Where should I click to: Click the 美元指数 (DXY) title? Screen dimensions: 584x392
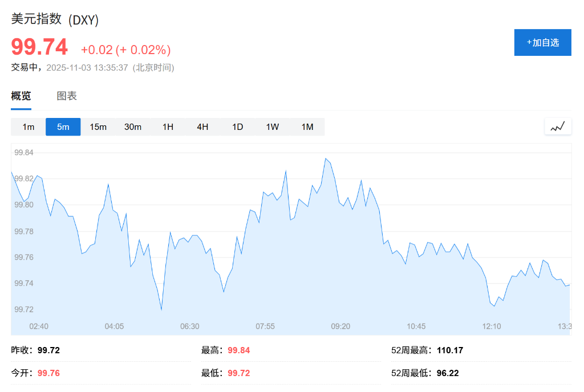[x=54, y=19]
